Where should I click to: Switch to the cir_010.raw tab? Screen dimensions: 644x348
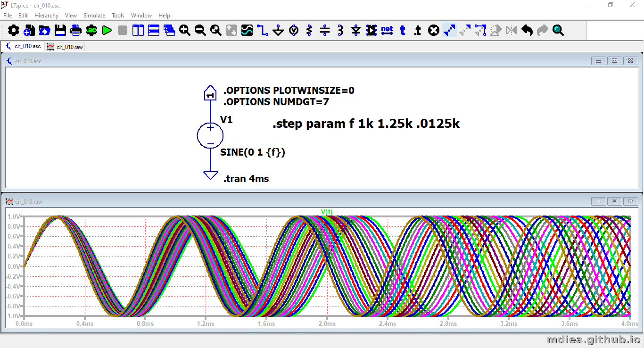(65, 47)
